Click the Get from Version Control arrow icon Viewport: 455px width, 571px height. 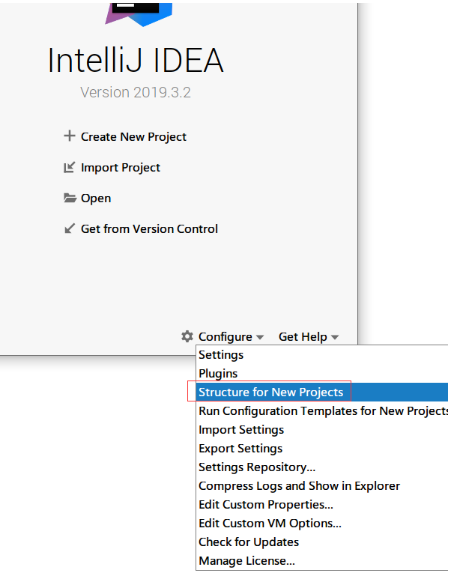tap(69, 228)
